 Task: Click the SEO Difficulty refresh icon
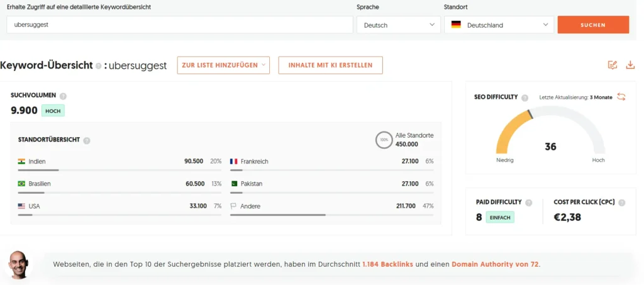point(621,97)
